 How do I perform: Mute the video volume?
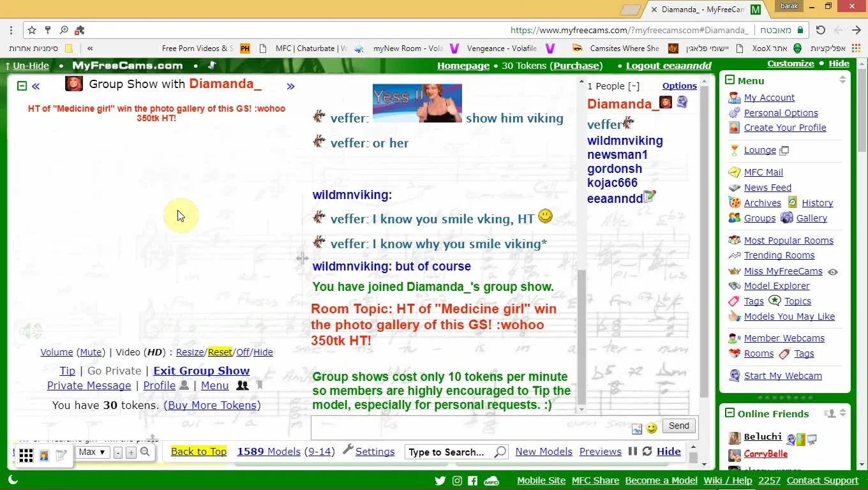point(91,352)
